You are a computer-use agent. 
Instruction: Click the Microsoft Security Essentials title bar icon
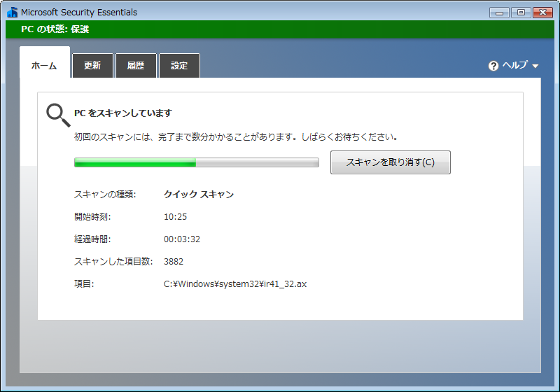12,12
